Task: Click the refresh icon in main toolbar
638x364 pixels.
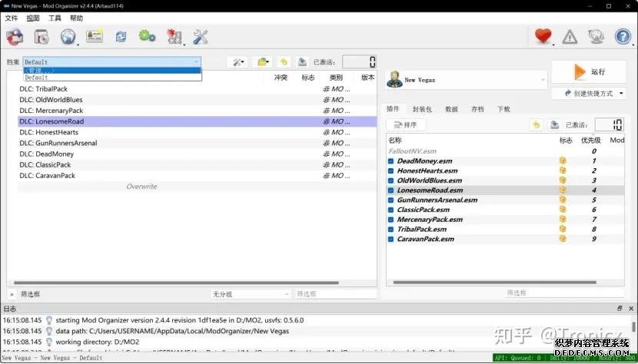Action: 121,36
